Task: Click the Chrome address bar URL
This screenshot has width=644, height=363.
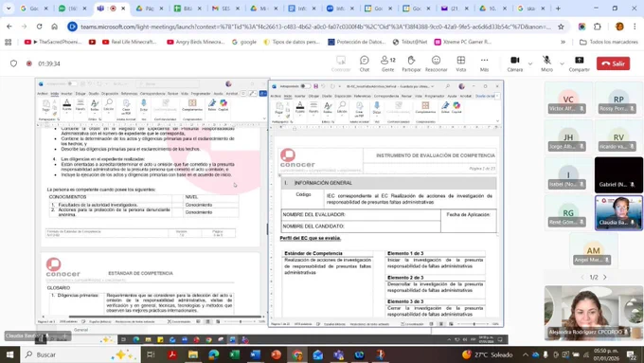Action: pyautogui.click(x=315, y=27)
